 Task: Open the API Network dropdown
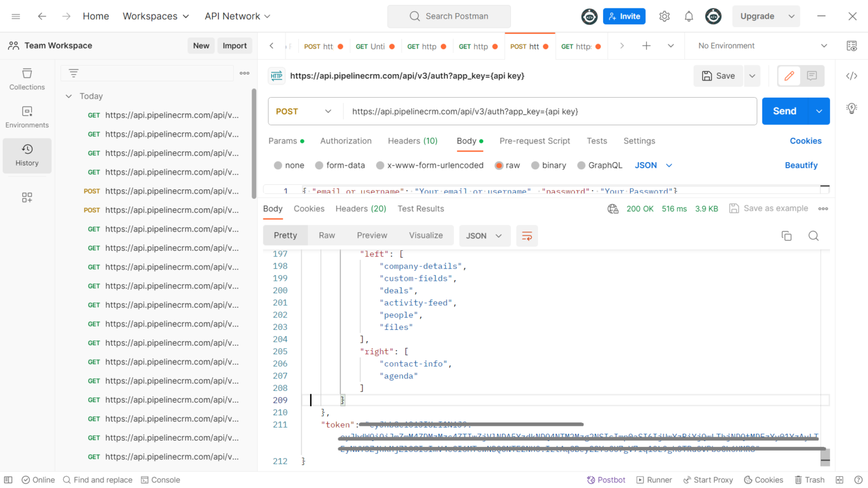237,16
